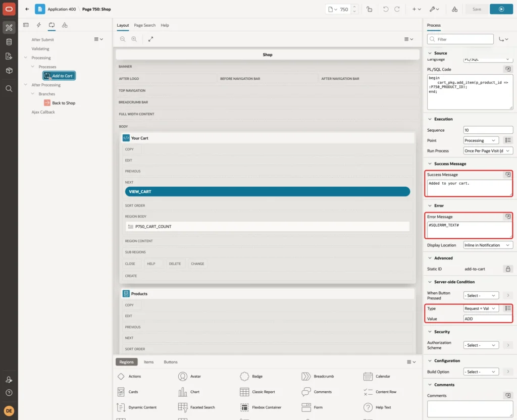517x420 pixels.
Task: Run the page with play button
Action: pyautogui.click(x=501, y=9)
